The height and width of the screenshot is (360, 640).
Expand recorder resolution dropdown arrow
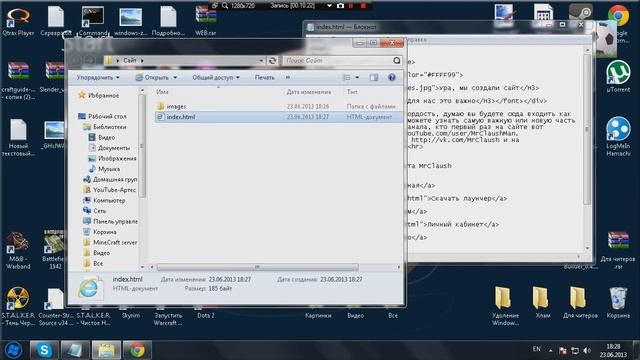pyautogui.click(x=329, y=6)
